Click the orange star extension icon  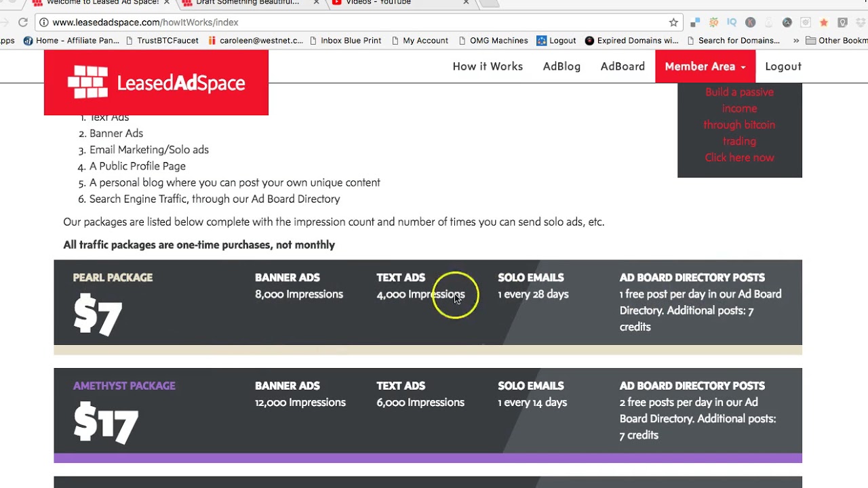(824, 22)
